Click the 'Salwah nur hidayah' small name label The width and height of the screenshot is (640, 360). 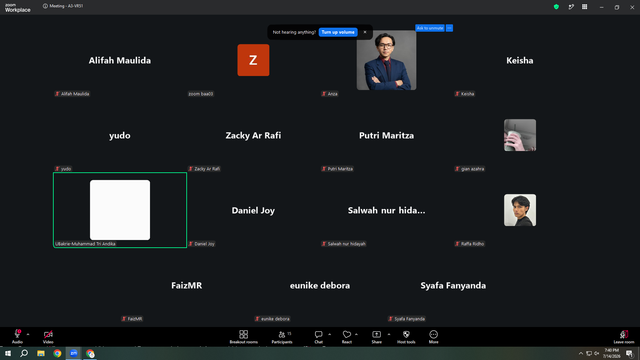[x=347, y=244]
